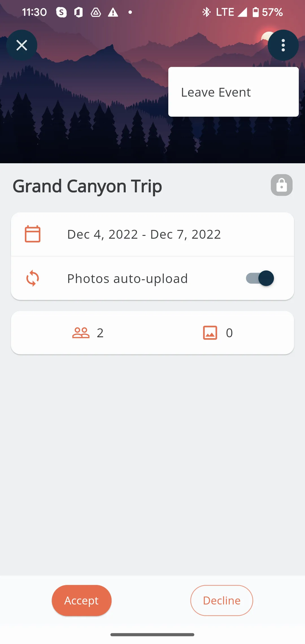Tap the Photos auto-upload label
Screen dimensions: 305x644
point(127,279)
